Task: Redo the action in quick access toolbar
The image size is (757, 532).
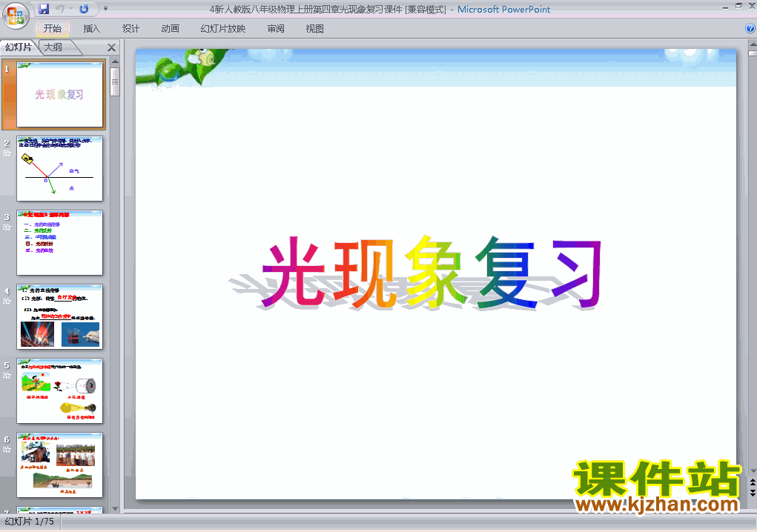Action: pos(84,9)
